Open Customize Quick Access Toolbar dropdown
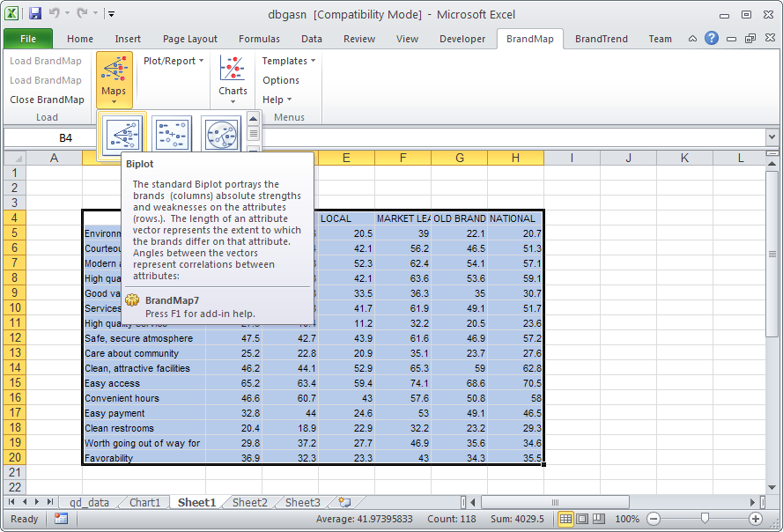Screen dimensions: 783x532 point(111,14)
